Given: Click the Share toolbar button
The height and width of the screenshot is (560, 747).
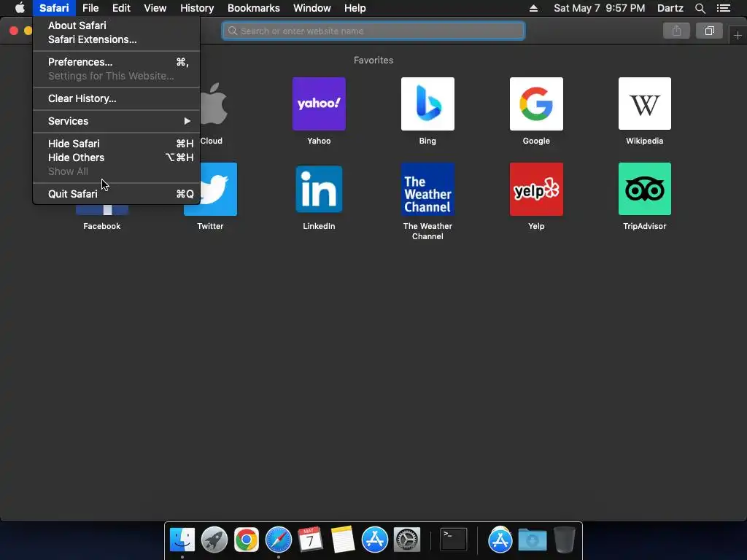Looking at the screenshot, I should tap(676, 31).
